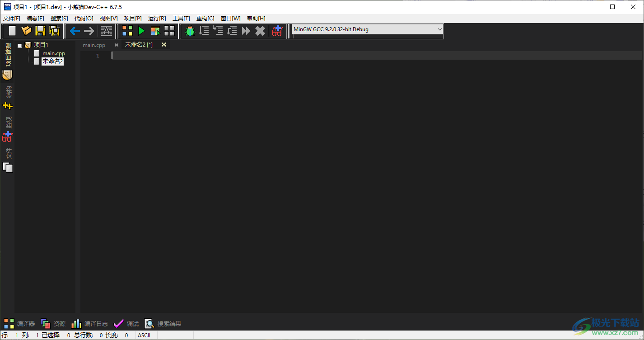
Task: Open a file with the folder icon
Action: 26,31
